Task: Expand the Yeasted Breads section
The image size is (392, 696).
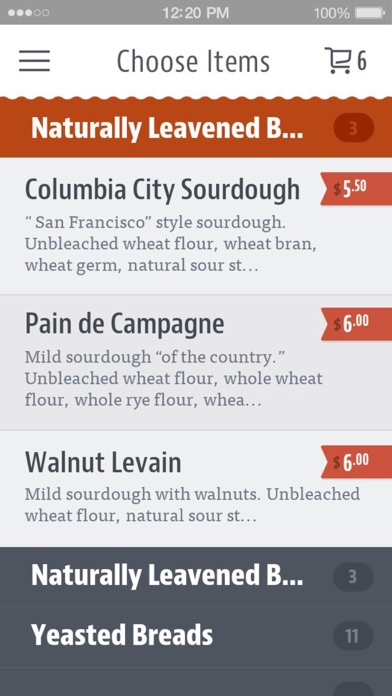Action: 196,636
